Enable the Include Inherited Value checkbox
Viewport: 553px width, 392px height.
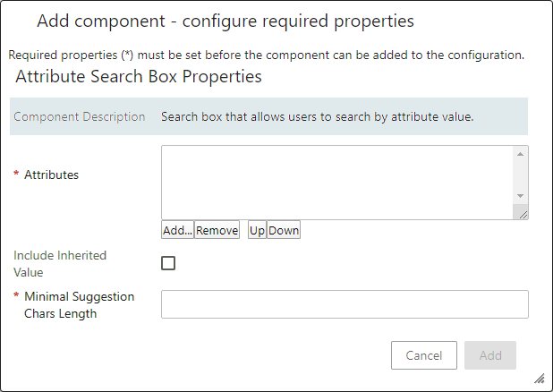pos(168,263)
